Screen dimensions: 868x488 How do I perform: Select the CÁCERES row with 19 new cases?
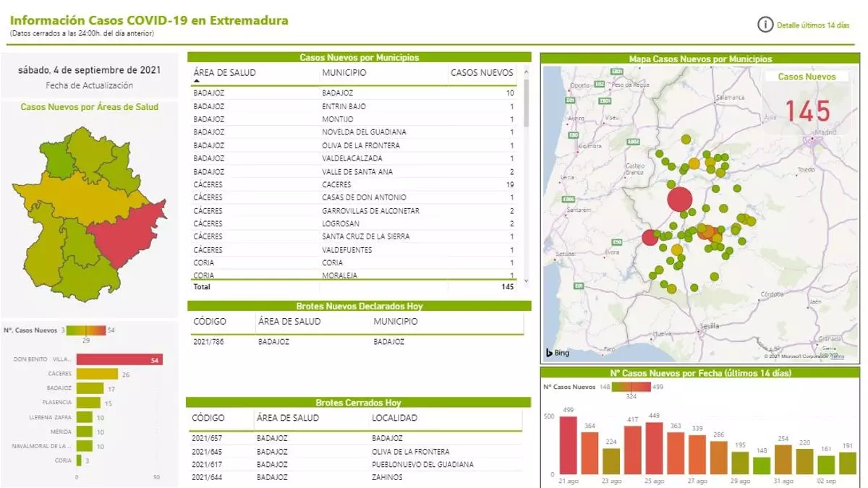coord(353,185)
